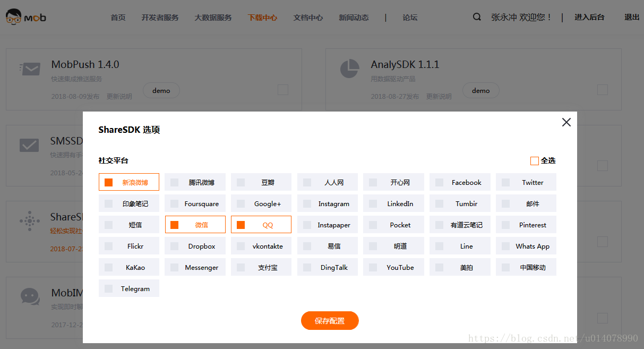The width and height of the screenshot is (644, 349).
Task: Click the MobPush envelope icon
Action: pyautogui.click(x=30, y=69)
